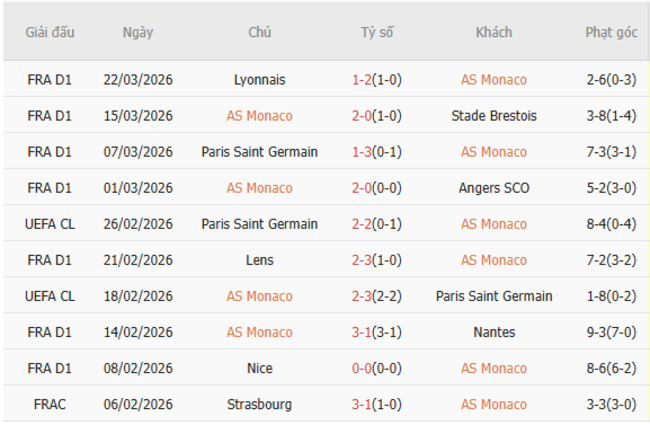Click the FRAC league label
The width and height of the screenshot is (650, 425).
(x=49, y=404)
